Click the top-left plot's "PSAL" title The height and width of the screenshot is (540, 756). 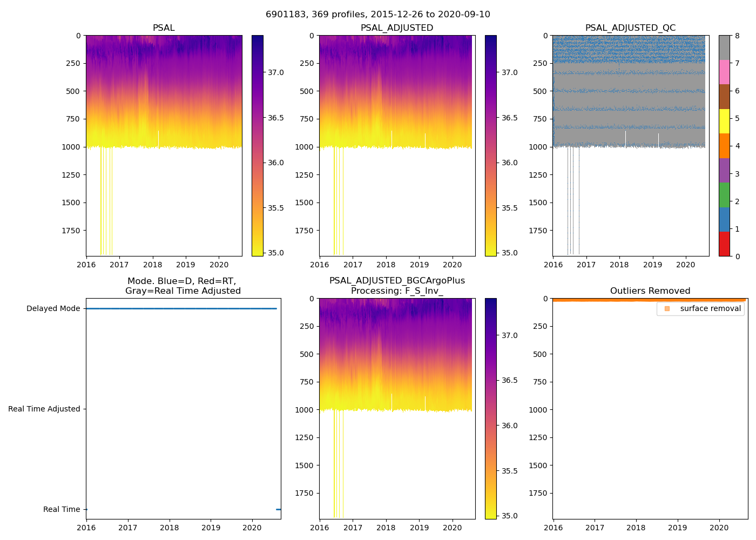tap(164, 28)
